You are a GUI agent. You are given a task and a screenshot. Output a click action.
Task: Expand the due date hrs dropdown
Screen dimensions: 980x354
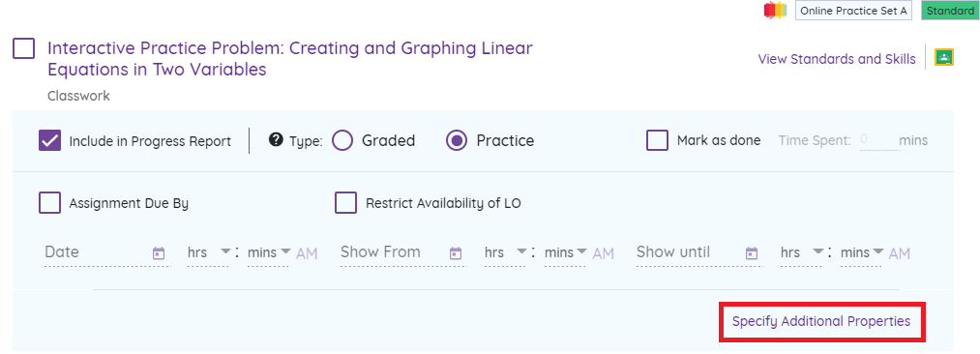(x=208, y=252)
